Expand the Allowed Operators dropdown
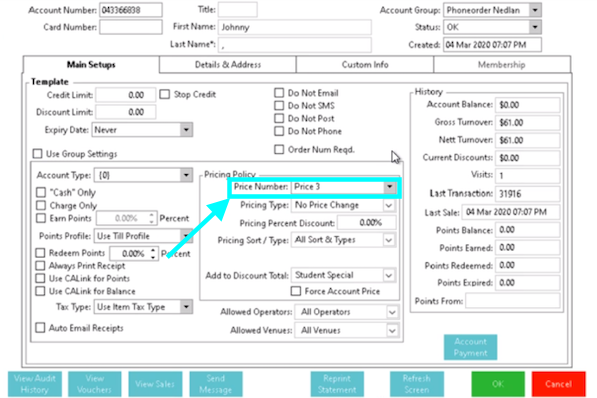 (392, 312)
